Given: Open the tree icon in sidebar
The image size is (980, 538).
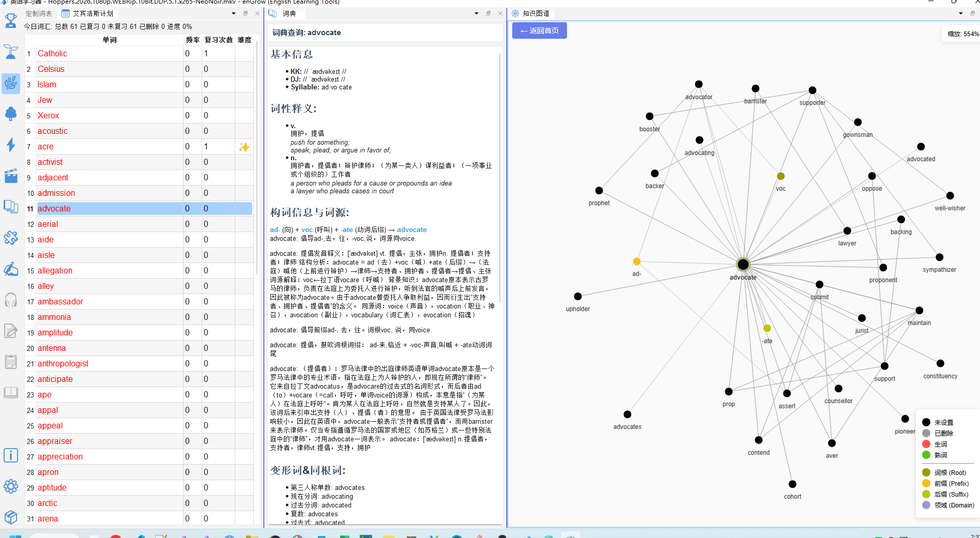Looking at the screenshot, I should [x=10, y=114].
